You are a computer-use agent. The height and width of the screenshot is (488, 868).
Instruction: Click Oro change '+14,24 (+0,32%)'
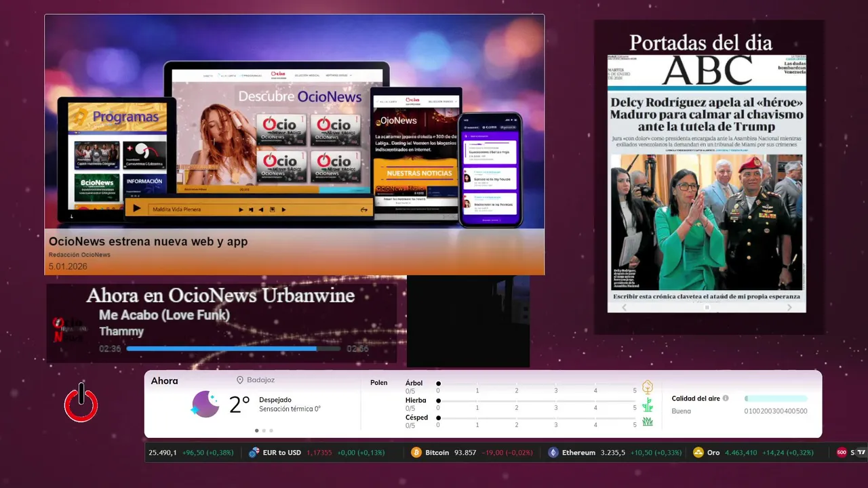[x=788, y=453]
